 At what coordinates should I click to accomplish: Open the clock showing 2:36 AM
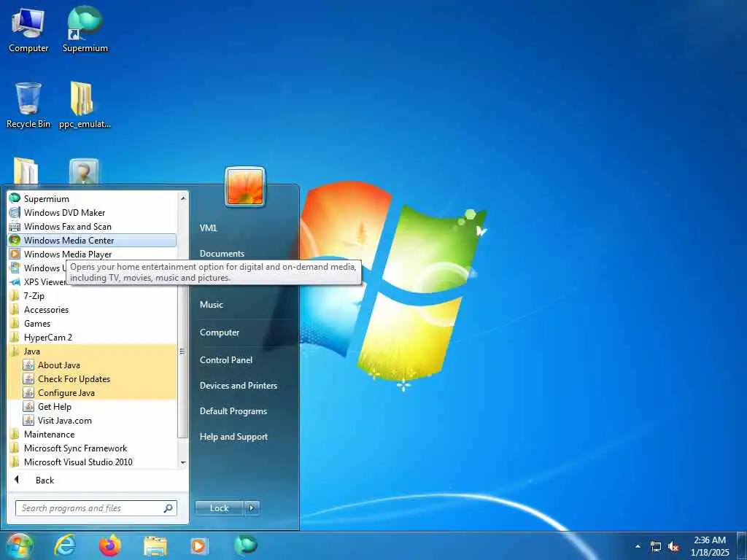click(711, 546)
